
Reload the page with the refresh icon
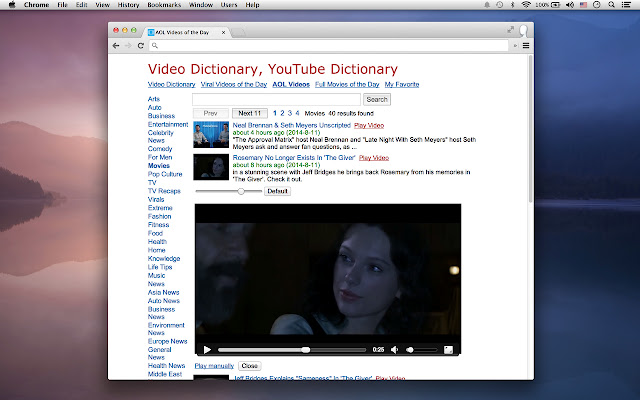143,45
